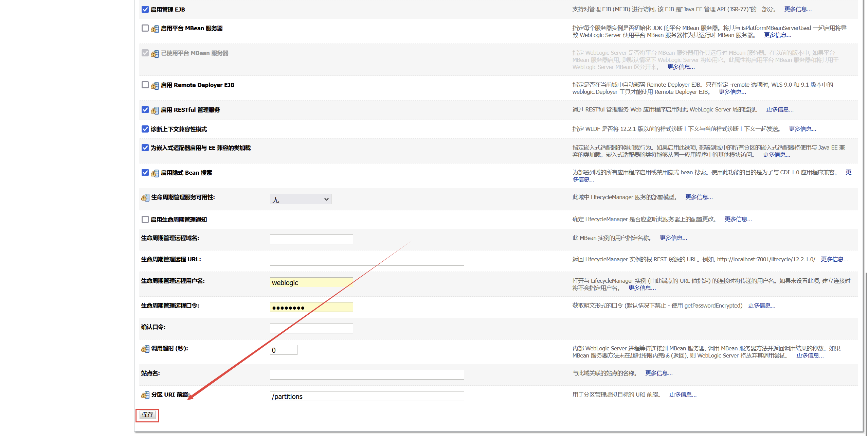Image resolution: width=868 pixels, height=436 pixels.
Task: Click icon beside 调用超时 (秒) label
Action: coord(145,349)
